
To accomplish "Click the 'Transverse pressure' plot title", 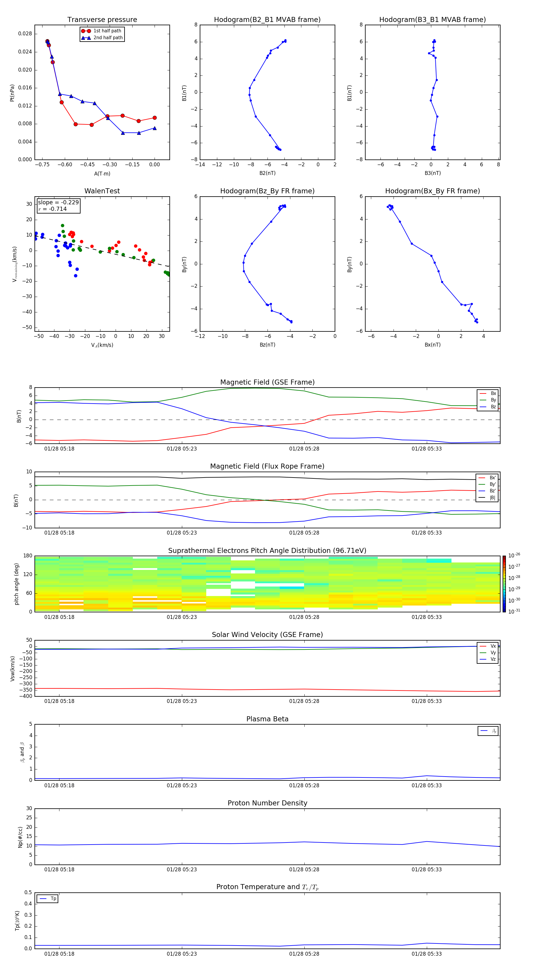I will (x=102, y=20).
